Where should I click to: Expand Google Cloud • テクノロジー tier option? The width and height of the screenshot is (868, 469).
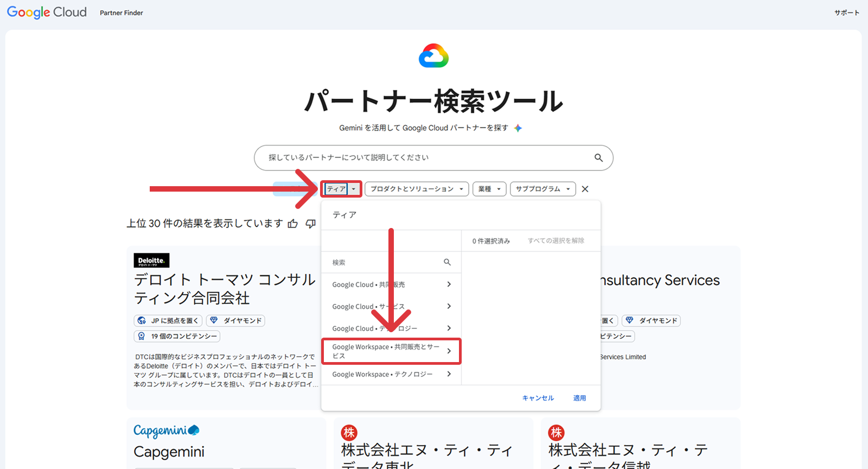pyautogui.click(x=391, y=328)
